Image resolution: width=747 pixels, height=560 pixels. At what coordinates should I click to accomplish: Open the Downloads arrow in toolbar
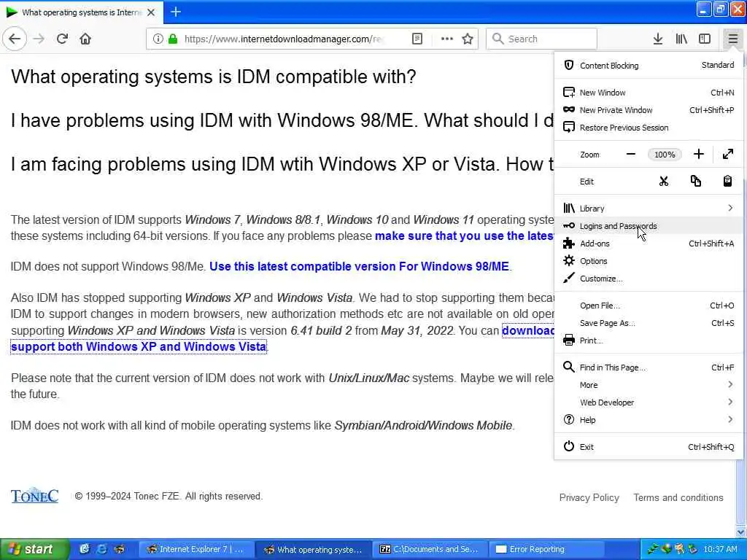658,39
